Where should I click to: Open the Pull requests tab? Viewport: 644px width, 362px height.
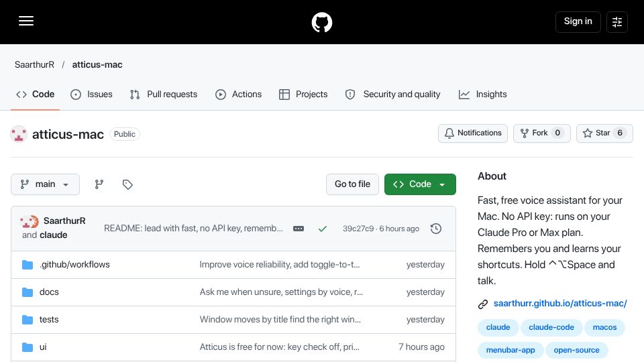point(164,95)
